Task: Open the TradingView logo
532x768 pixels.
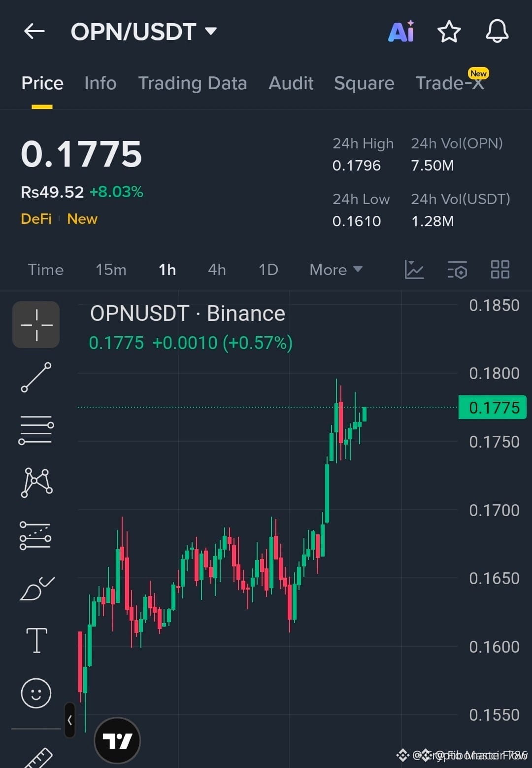Action: click(x=117, y=741)
